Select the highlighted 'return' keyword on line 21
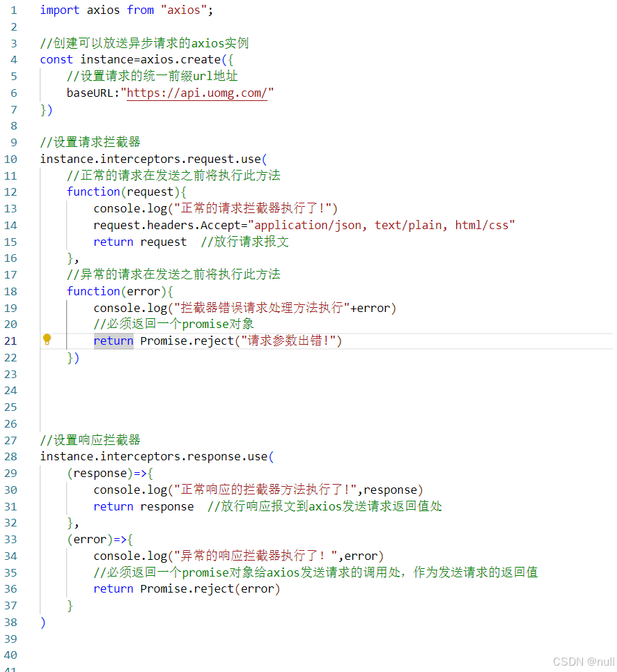Image resolution: width=617 pixels, height=672 pixels. click(114, 341)
